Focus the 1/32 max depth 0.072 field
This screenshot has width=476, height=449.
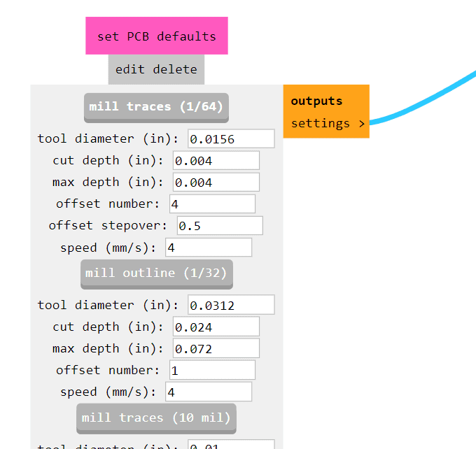[216, 348]
